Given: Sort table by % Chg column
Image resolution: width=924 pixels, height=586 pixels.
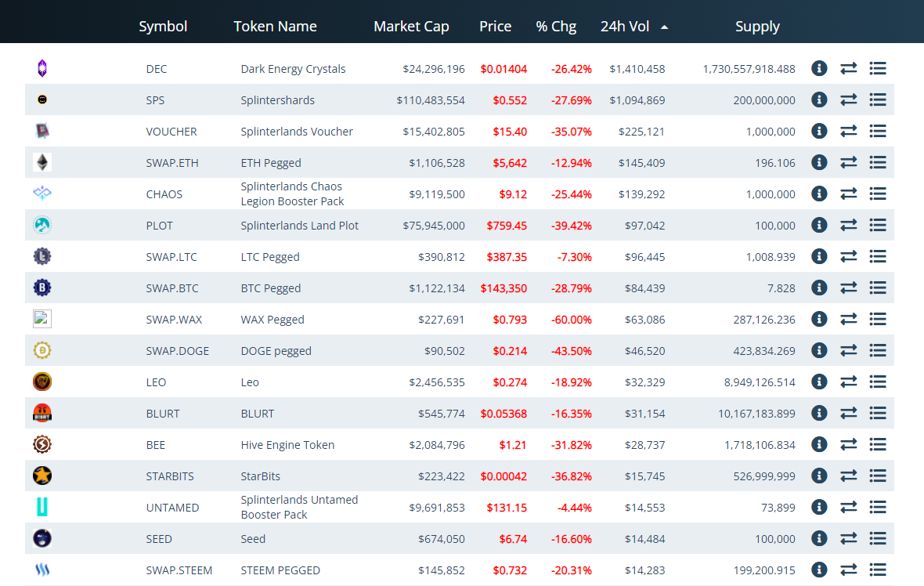Looking at the screenshot, I should pos(556,27).
